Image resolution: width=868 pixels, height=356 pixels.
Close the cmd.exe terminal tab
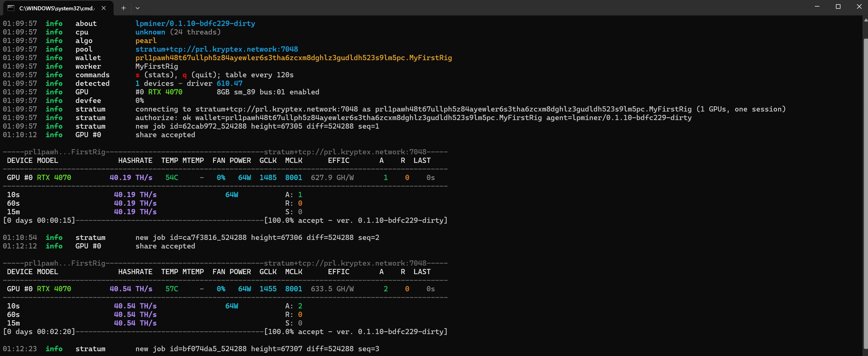(x=103, y=8)
